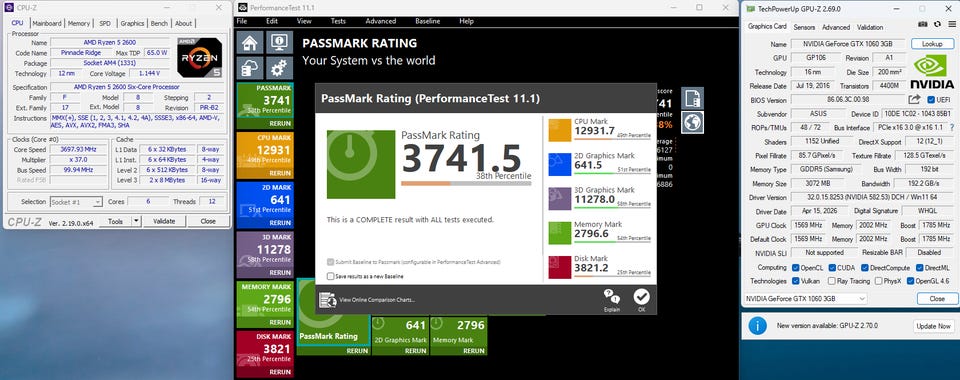Open the View menu in PerformanceTest
960x380 pixels.
pos(304,21)
